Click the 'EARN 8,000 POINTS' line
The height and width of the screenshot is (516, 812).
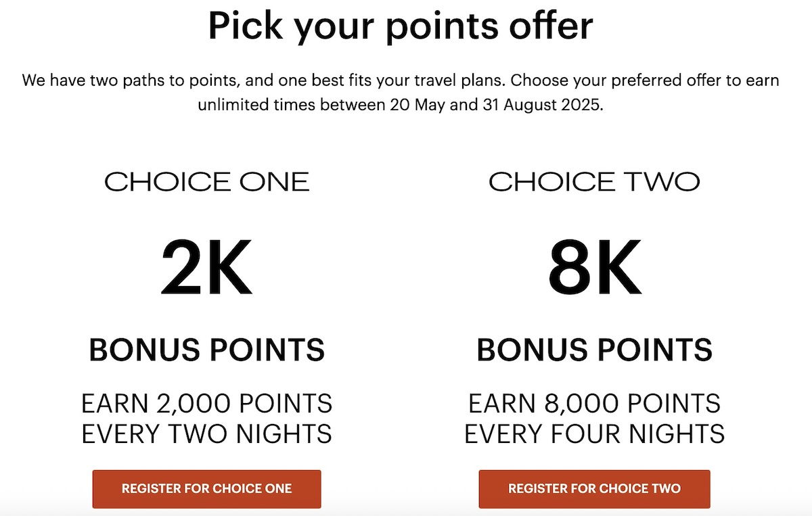(594, 404)
